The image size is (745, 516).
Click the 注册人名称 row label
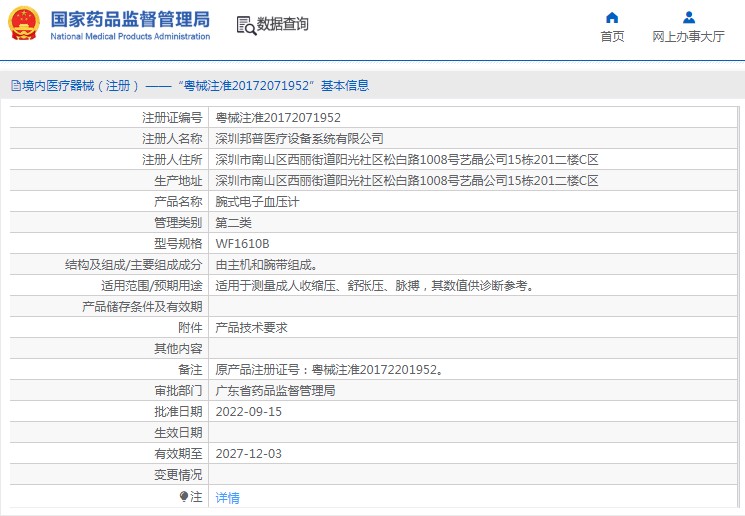point(172,138)
